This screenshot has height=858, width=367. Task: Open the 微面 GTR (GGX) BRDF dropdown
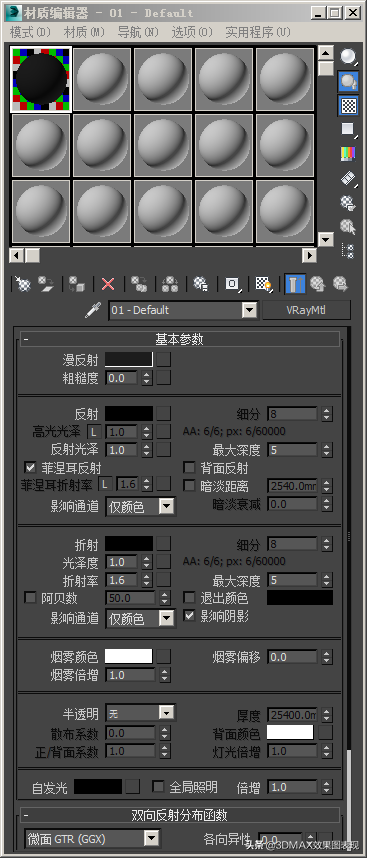(151, 838)
